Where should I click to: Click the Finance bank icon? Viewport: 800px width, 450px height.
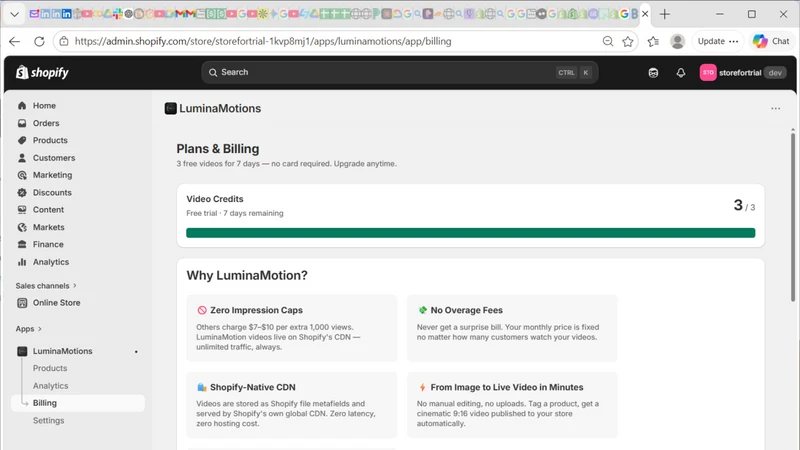pyautogui.click(x=22, y=244)
